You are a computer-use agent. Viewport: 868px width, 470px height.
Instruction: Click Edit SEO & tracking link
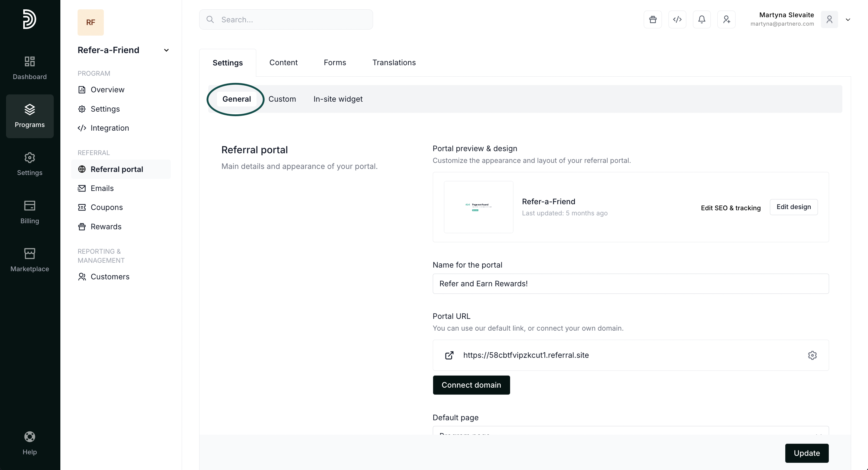tap(730, 208)
